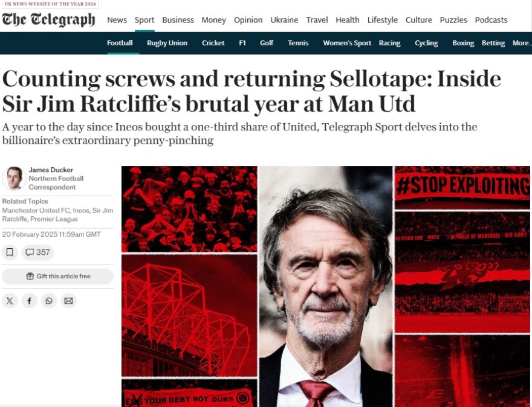The height and width of the screenshot is (407, 532).
Task: Select Women's Sport in the nav bar
Action: coord(347,43)
